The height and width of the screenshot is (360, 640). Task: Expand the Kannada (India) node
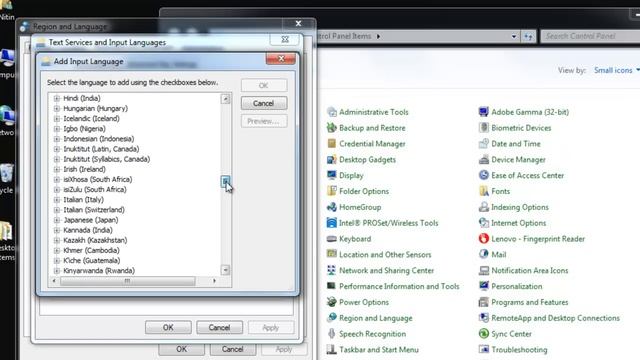[57, 230]
